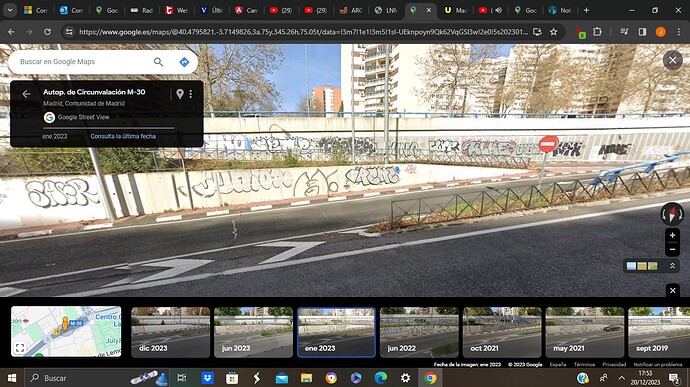Open the media control toolbar icon
Image resolution: width=690 pixels, height=387 pixels.
[624, 32]
